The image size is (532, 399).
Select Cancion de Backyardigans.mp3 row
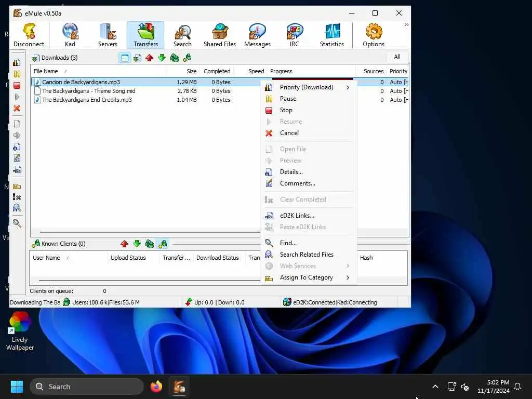[146, 82]
